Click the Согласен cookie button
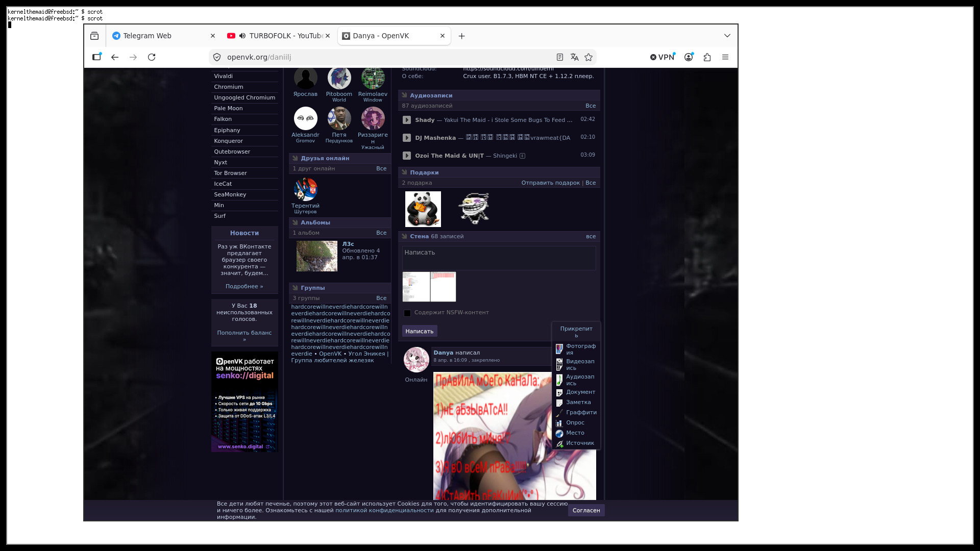980x551 pixels. pyautogui.click(x=586, y=510)
